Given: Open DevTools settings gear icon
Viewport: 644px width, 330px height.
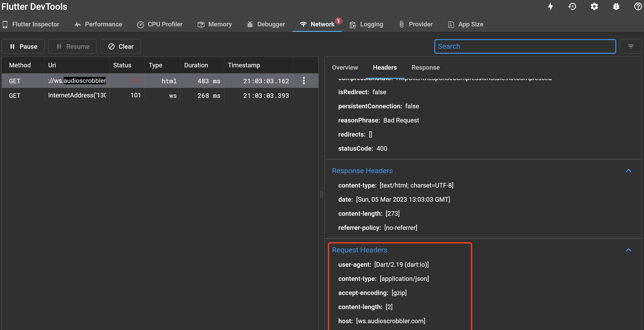Looking at the screenshot, I should coord(594,7).
